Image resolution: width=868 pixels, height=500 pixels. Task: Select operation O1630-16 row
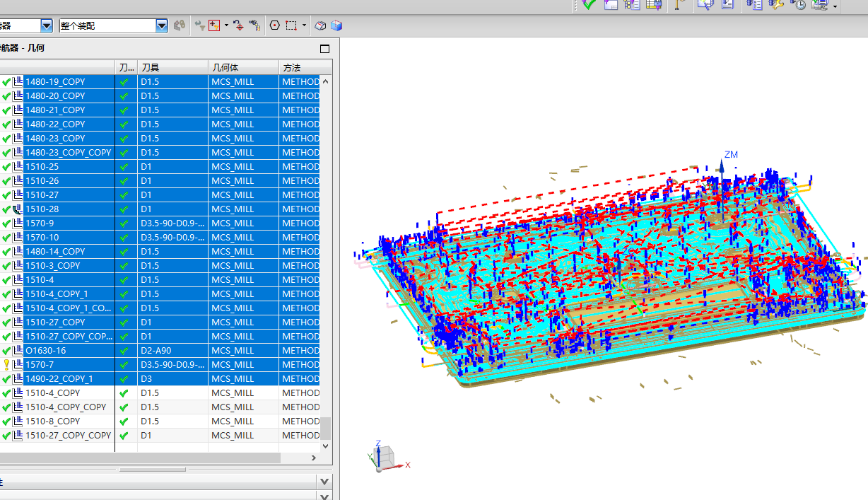[x=46, y=351]
